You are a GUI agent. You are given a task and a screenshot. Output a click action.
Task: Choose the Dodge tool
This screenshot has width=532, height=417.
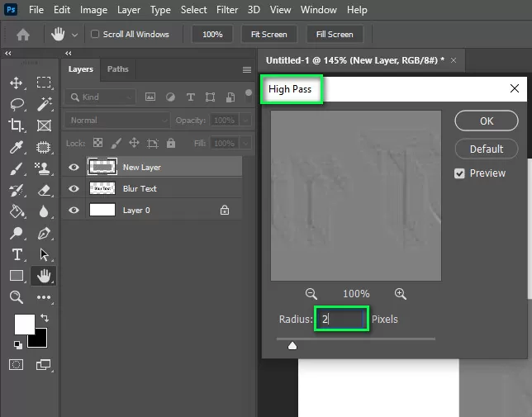click(x=17, y=233)
